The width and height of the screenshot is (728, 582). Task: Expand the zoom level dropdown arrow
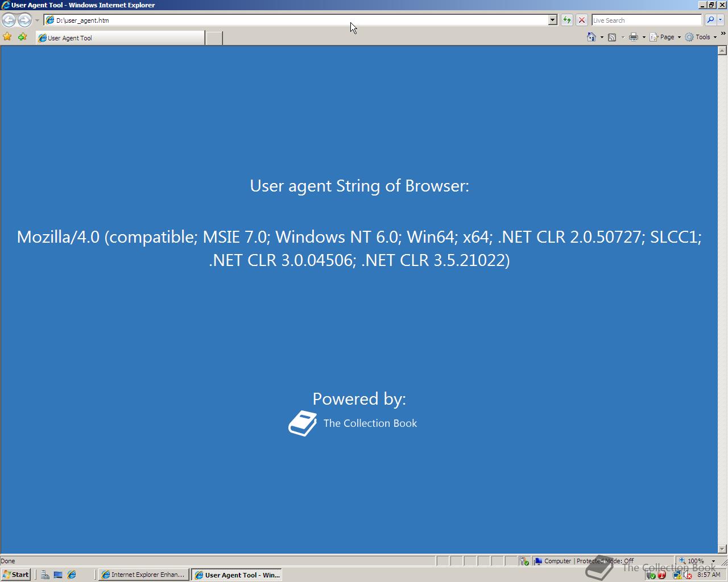[x=713, y=561]
